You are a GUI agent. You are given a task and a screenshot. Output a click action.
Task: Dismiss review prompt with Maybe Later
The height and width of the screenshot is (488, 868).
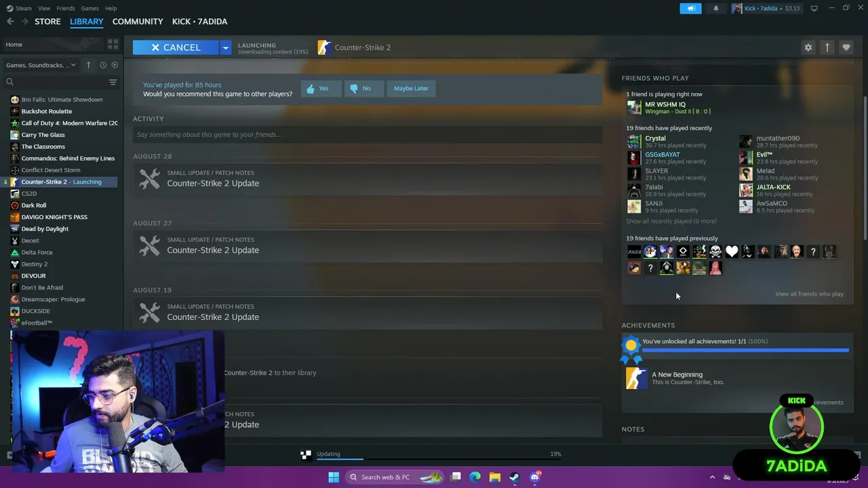click(411, 88)
